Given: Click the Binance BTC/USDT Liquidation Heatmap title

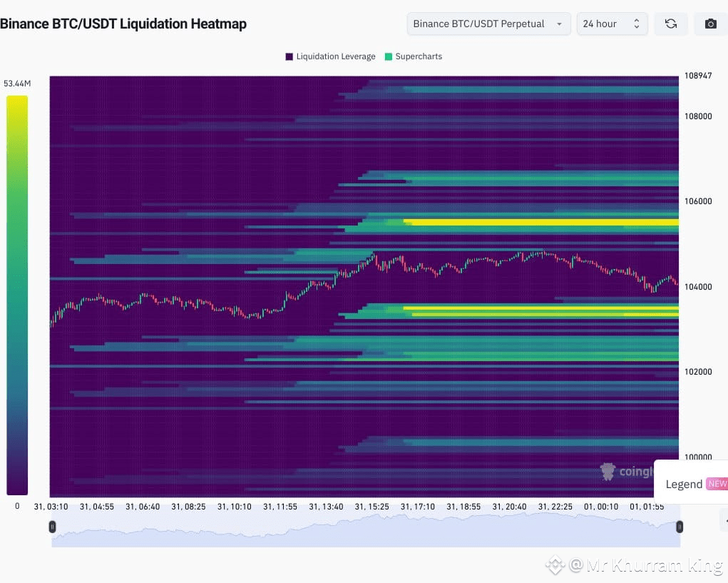Looking at the screenshot, I should click(x=124, y=24).
